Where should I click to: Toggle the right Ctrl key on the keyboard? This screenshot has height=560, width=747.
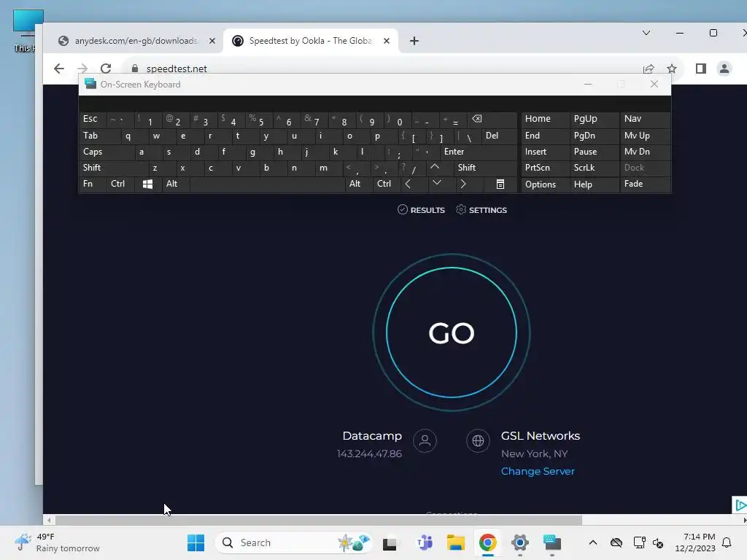[x=385, y=184]
